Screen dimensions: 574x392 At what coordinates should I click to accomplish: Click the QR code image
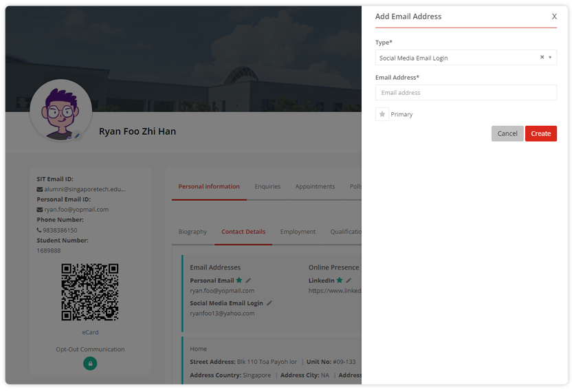(90, 292)
